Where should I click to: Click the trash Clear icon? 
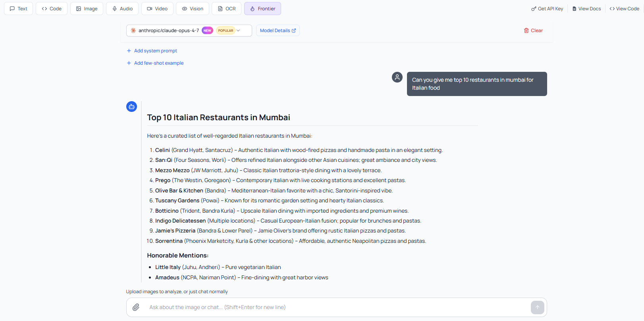click(526, 31)
